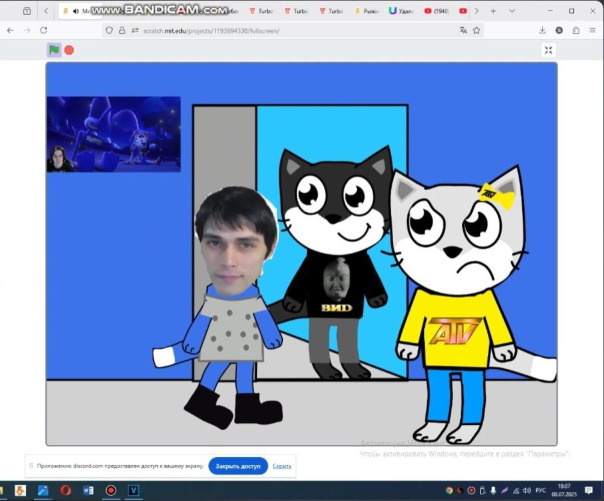This screenshot has height=501, width=604.
Task: Open Bandicam recorder from taskbar
Action: tap(111, 491)
